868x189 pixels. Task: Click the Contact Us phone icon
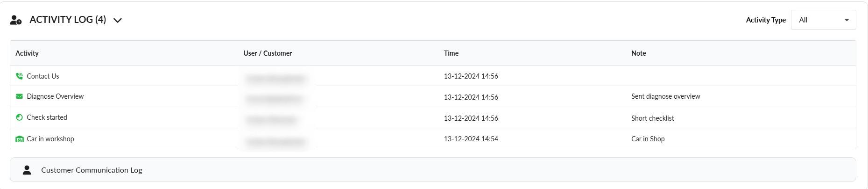19,76
